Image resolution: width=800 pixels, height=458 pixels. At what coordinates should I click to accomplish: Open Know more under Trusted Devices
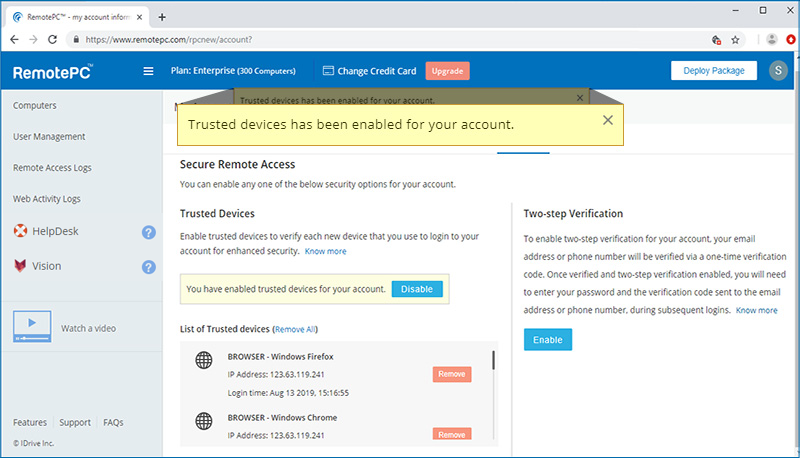pos(326,251)
